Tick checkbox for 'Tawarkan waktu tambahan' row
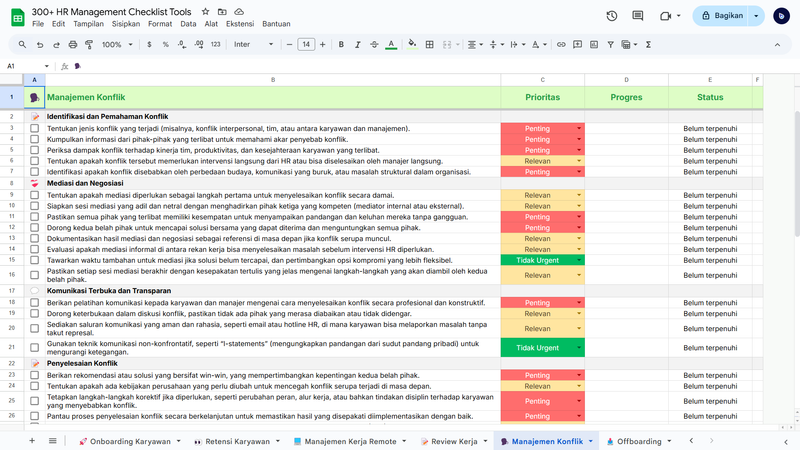The height and width of the screenshot is (450, 800). 34,260
